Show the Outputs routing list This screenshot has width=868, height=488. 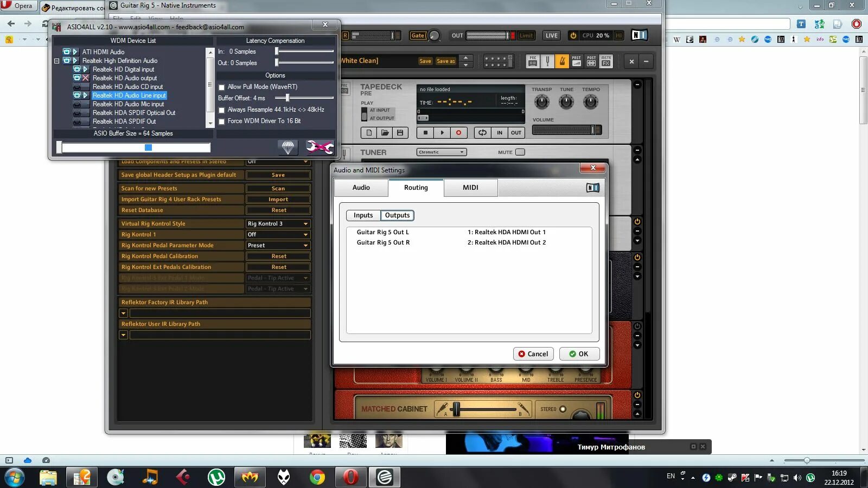click(x=397, y=215)
